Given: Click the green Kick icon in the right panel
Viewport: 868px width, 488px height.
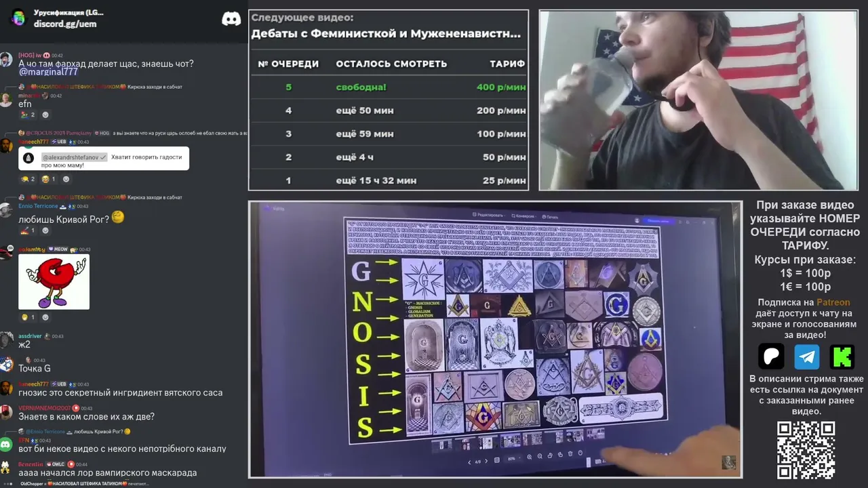Looking at the screenshot, I should (x=842, y=357).
